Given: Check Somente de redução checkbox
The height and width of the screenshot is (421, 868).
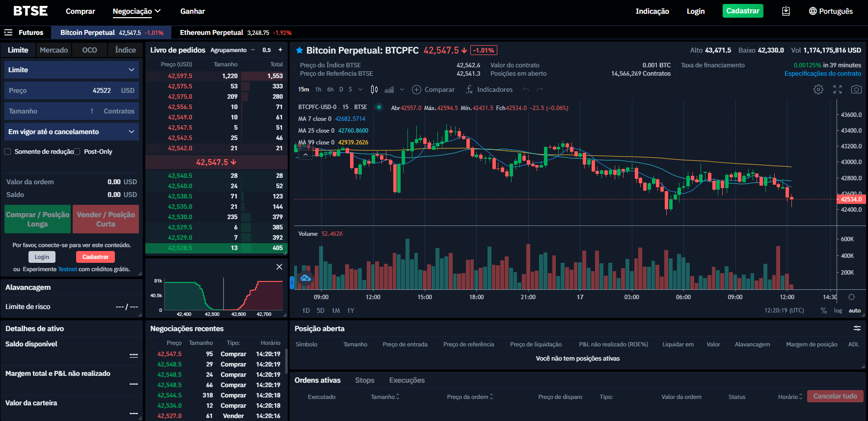Looking at the screenshot, I should (x=8, y=152).
